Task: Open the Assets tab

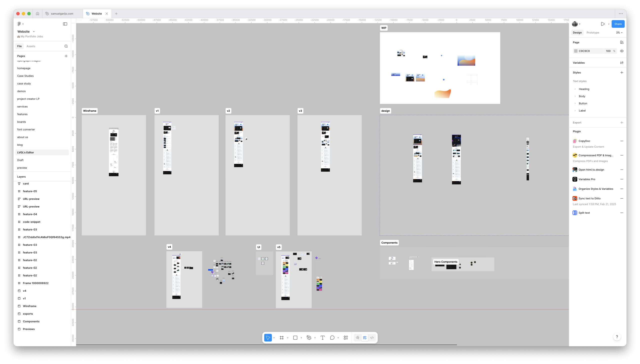Action: click(31, 46)
